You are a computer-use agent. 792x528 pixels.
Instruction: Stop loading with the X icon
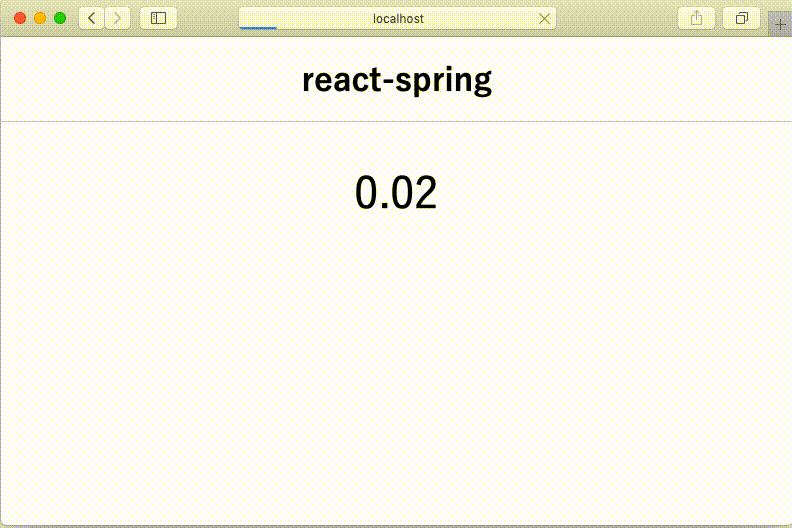(x=544, y=19)
